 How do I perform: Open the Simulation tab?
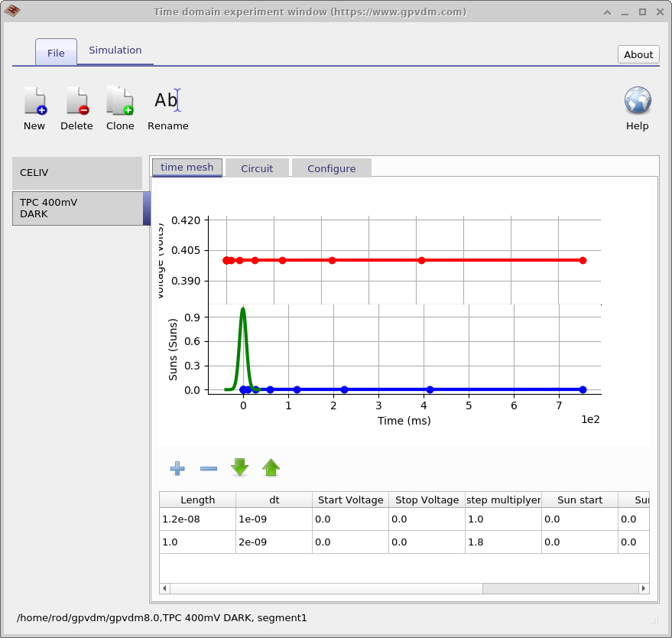coord(115,50)
